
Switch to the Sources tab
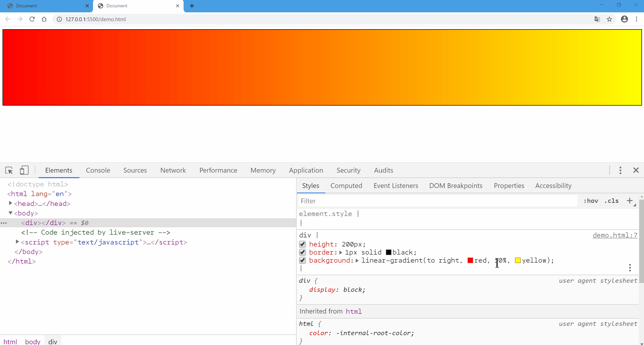[x=135, y=170]
